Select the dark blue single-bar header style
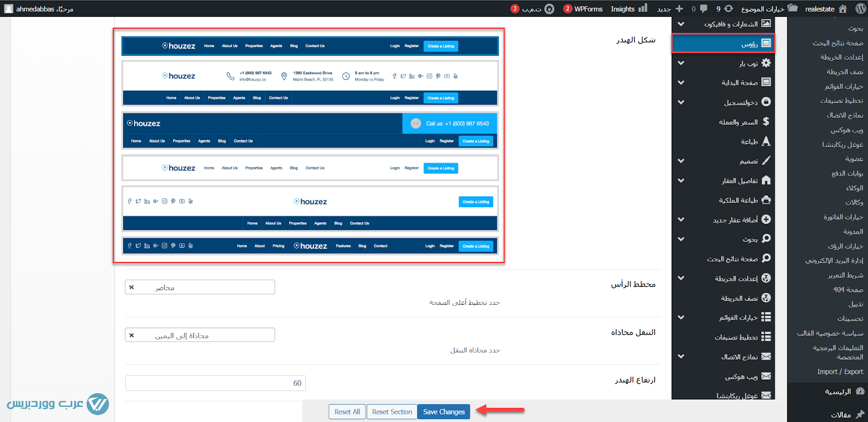 [x=310, y=46]
